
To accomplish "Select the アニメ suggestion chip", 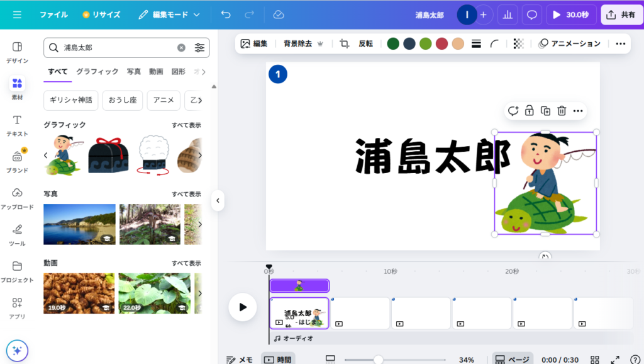I will 164,100.
